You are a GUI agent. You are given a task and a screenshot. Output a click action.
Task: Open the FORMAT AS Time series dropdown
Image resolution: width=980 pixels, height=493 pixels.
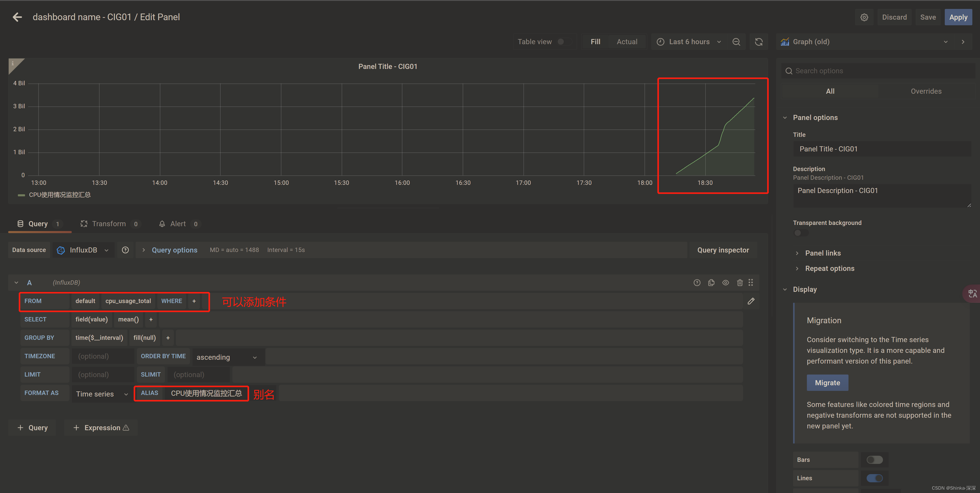[102, 394]
